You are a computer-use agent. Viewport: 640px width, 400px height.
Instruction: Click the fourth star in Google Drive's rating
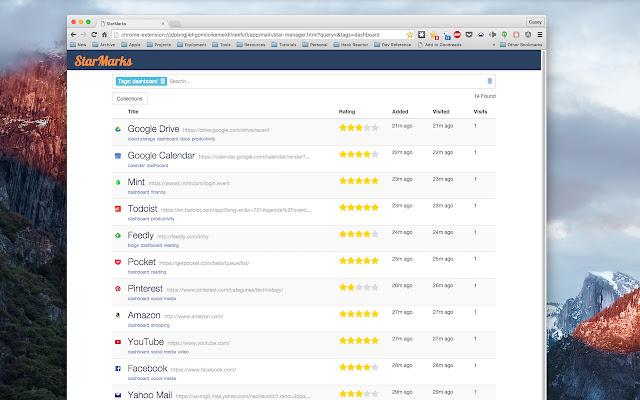click(x=367, y=128)
